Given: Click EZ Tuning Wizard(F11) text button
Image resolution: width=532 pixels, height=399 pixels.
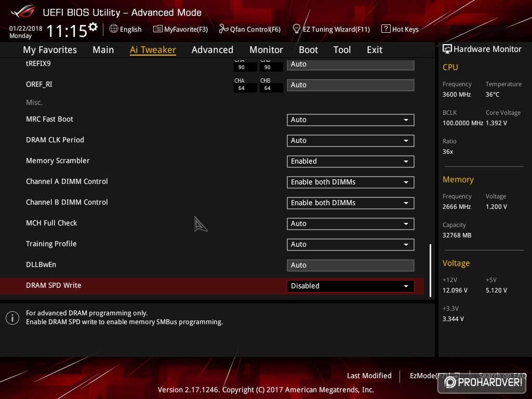Looking at the screenshot, I should 336,29.
